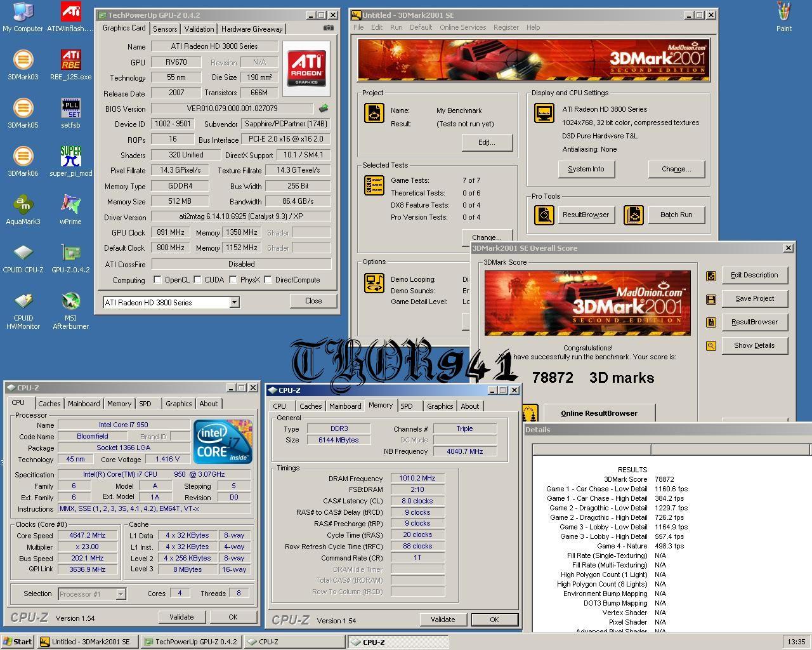Click the BIOS Version field in GPU-Z
Viewport: 812px width, 650px height.
click(x=232, y=109)
